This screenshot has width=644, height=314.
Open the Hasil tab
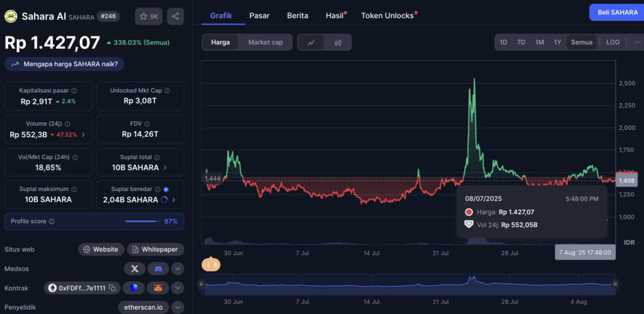336,16
